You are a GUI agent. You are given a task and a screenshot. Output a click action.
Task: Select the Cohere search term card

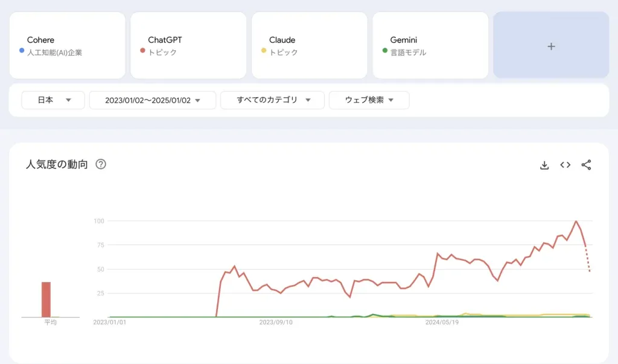[67, 45]
